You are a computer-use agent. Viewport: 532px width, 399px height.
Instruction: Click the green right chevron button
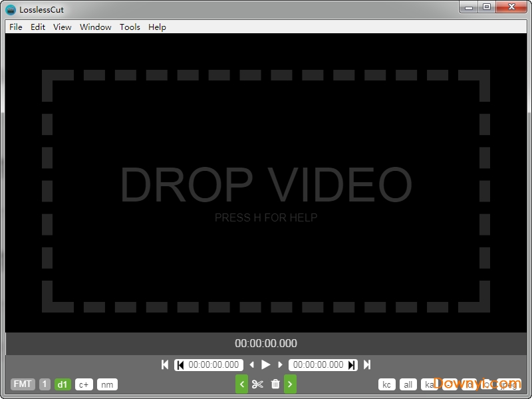tap(291, 384)
